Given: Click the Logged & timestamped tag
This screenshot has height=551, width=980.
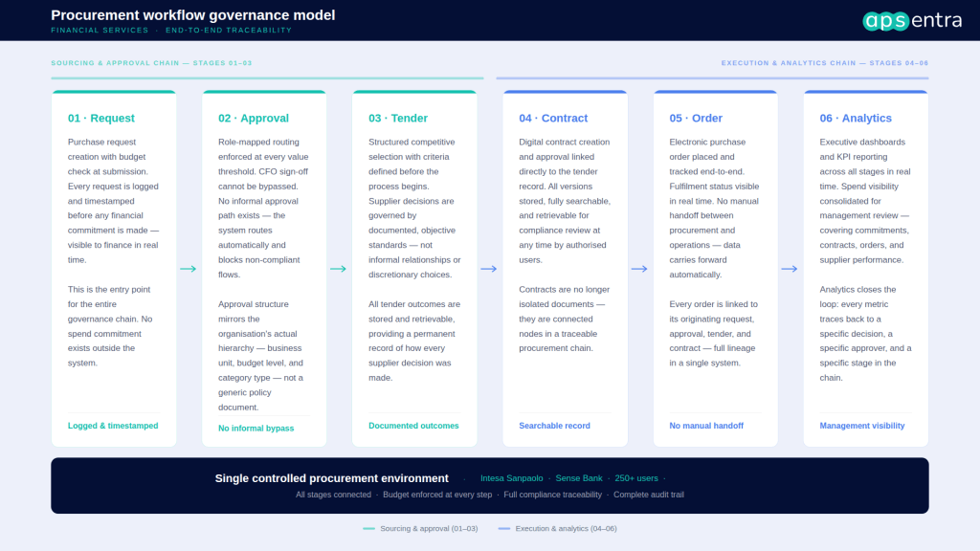Looking at the screenshot, I should tap(113, 426).
